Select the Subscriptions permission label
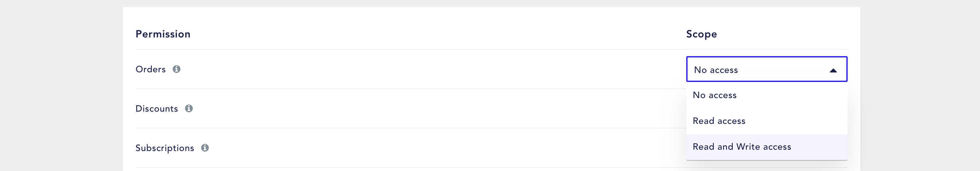The image size is (980, 171). point(165,148)
